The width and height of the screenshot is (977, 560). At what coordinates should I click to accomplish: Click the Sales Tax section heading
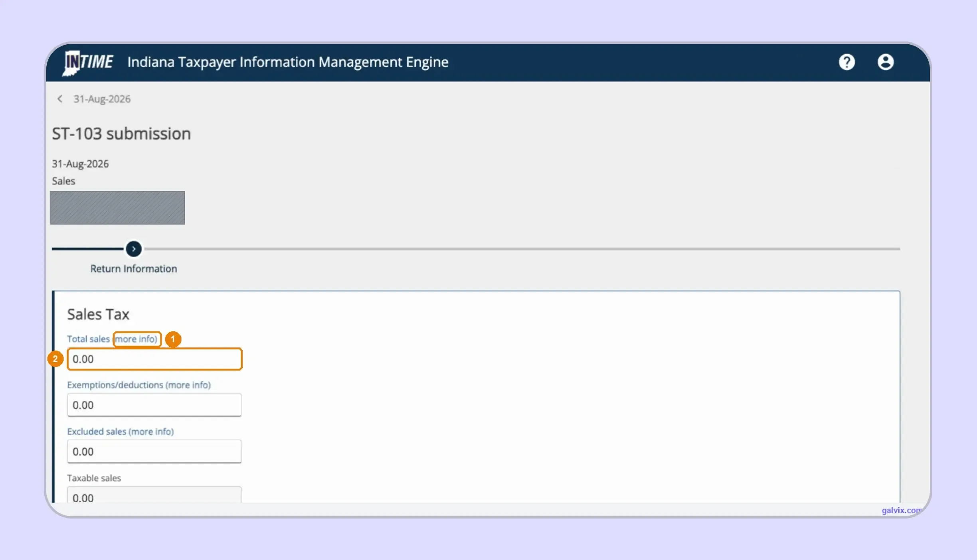click(x=98, y=314)
